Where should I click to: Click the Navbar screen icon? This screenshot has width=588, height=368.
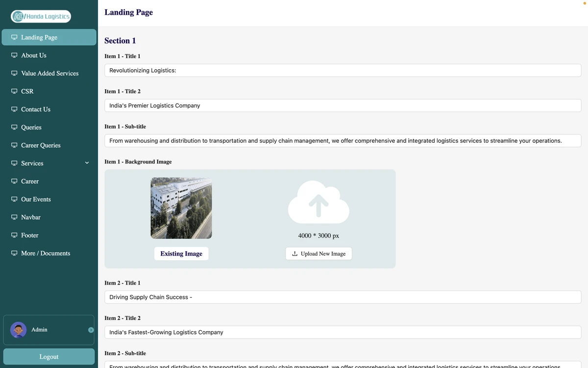tap(13, 217)
